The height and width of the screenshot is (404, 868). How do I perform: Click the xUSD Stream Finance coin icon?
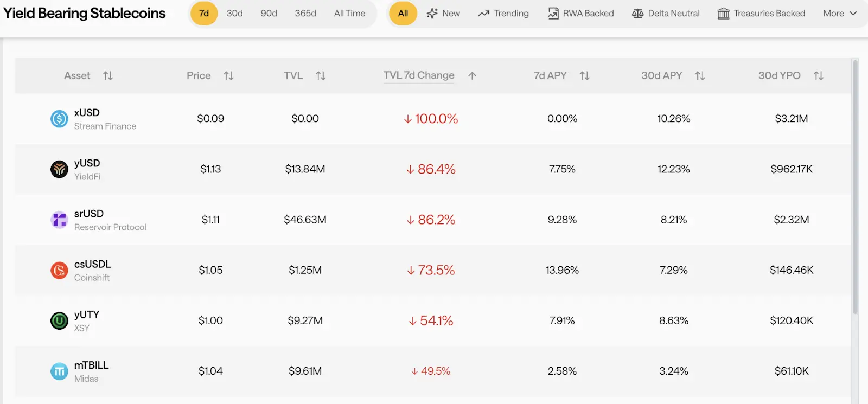(x=59, y=119)
